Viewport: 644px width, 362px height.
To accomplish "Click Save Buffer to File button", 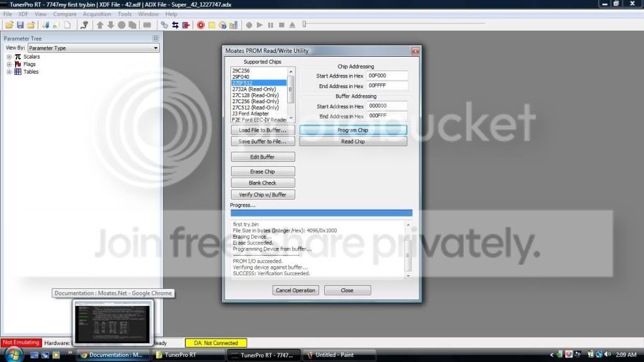I will click(263, 142).
